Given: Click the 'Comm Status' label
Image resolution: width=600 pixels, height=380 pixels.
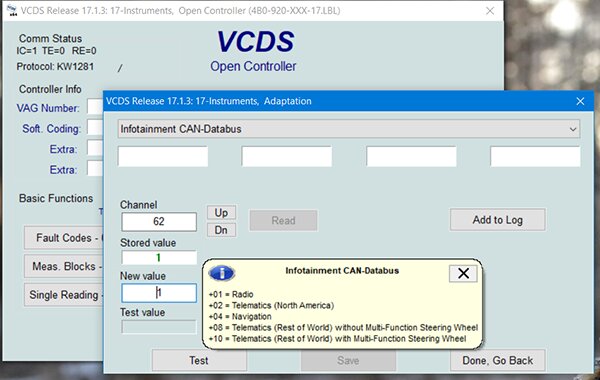Looking at the screenshot, I should [50, 39].
